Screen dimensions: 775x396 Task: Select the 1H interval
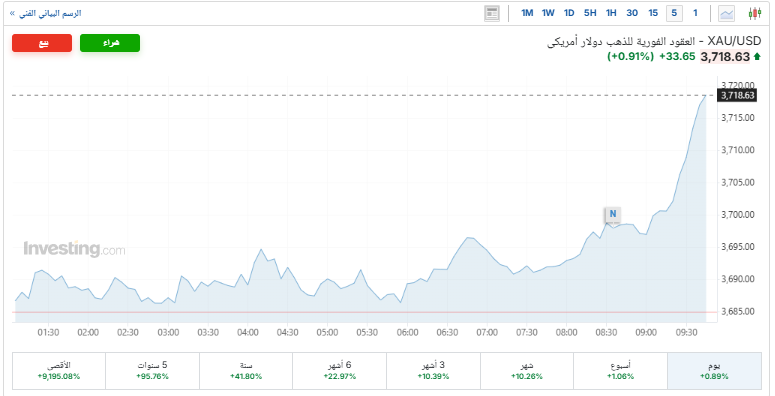pos(611,13)
